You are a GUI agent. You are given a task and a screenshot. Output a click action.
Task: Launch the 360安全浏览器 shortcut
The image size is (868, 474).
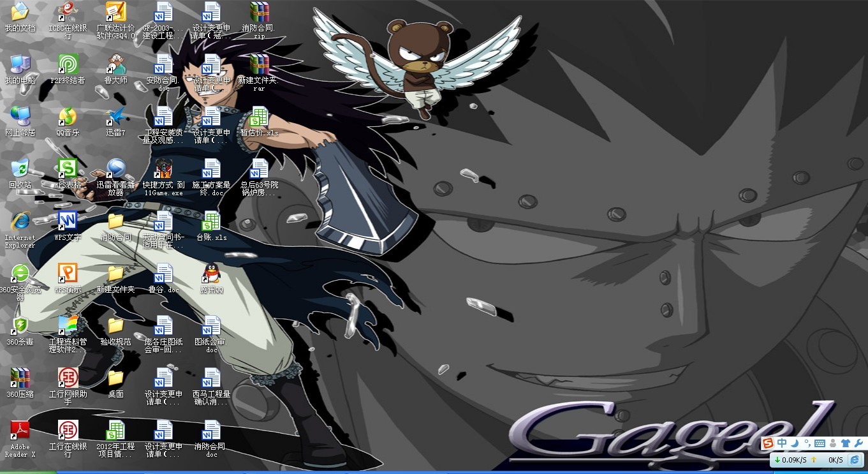click(x=20, y=283)
